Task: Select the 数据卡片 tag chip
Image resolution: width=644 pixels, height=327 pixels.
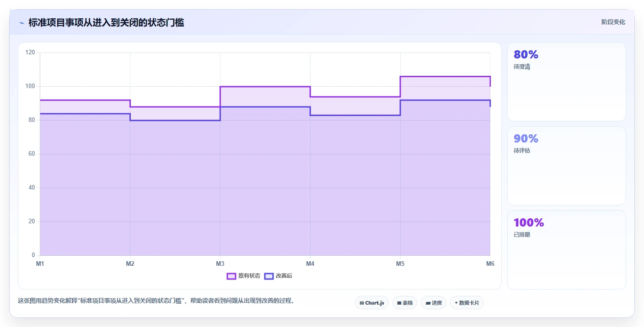Action: 467,303
